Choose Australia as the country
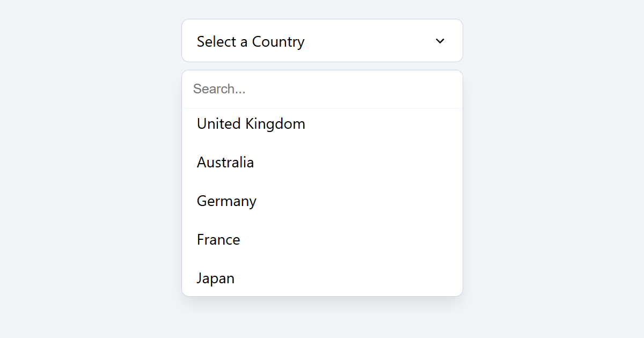Viewport: 644px width, 338px height. pos(225,162)
